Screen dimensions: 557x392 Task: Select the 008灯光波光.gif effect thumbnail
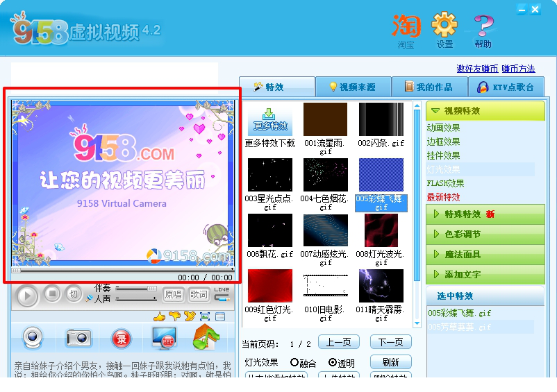(x=381, y=230)
